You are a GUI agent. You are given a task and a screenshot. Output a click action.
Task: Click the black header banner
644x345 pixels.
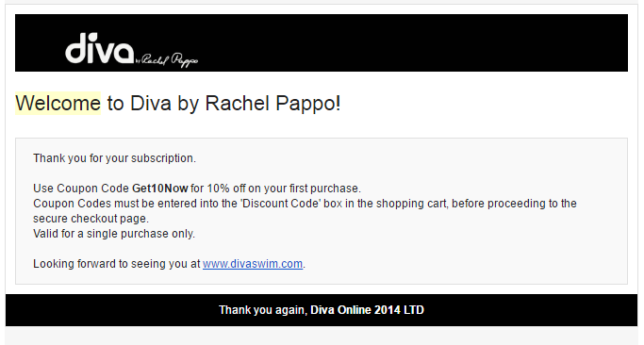coord(322,42)
